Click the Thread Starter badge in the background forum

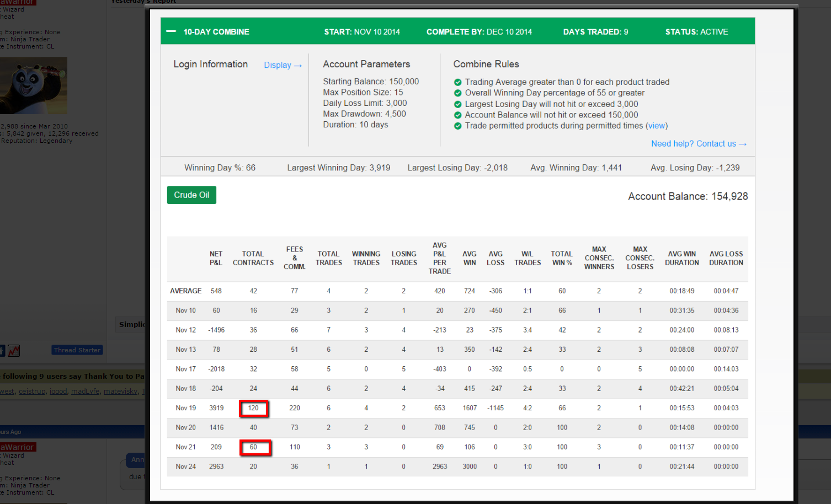pos(77,350)
